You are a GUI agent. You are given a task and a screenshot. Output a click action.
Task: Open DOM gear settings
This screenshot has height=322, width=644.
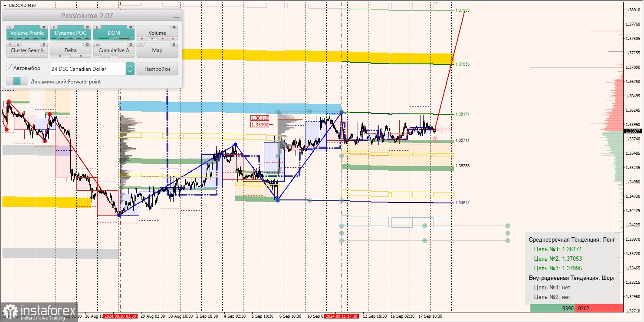(x=131, y=27)
